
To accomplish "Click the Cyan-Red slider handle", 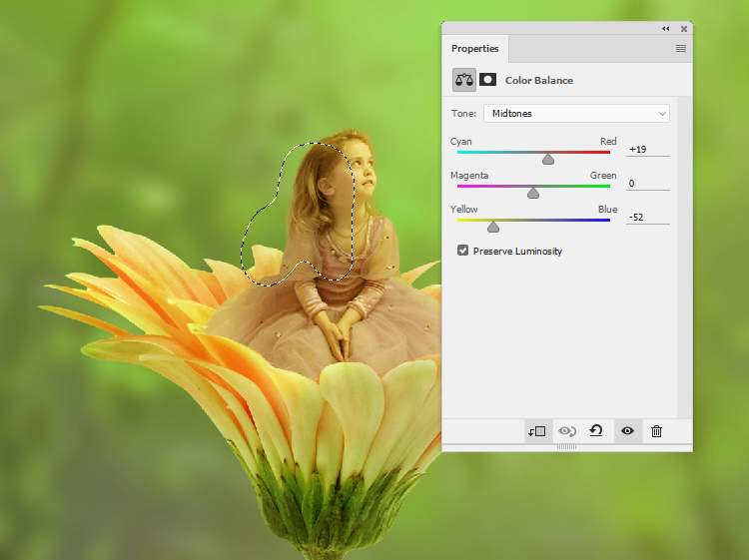I will [x=548, y=159].
